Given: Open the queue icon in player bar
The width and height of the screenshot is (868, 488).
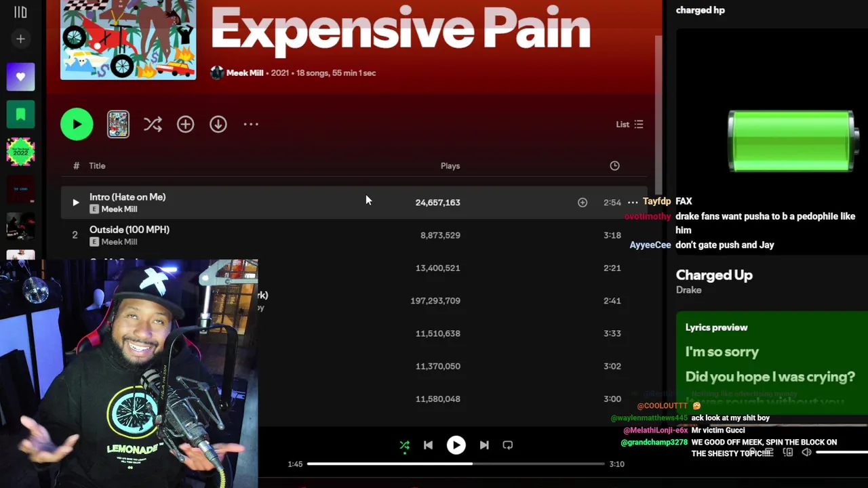Looking at the screenshot, I should click(x=768, y=452).
